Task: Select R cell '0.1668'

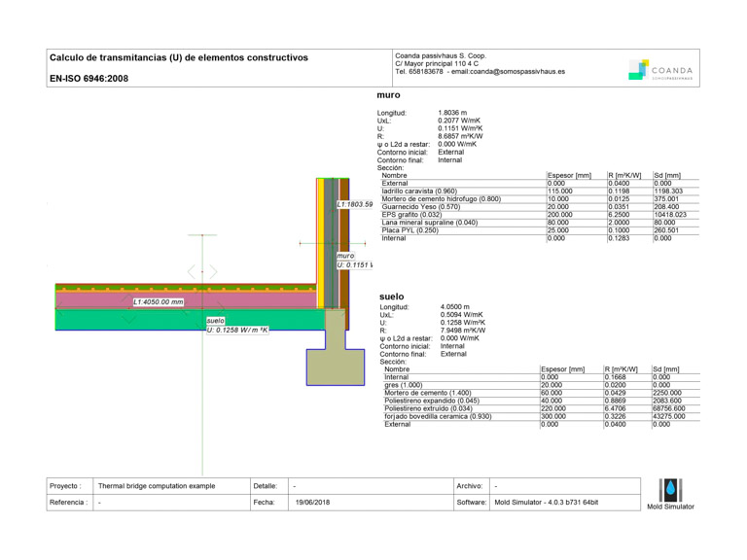Action: tap(615, 377)
